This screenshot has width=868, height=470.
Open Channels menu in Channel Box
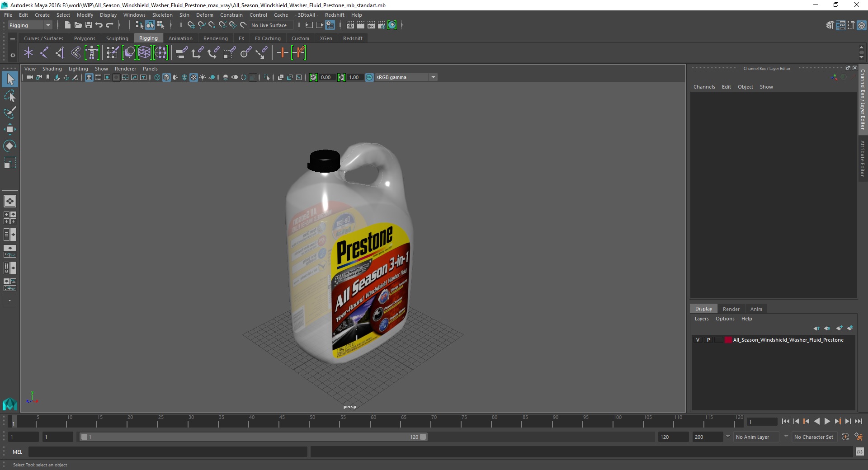[704, 87]
